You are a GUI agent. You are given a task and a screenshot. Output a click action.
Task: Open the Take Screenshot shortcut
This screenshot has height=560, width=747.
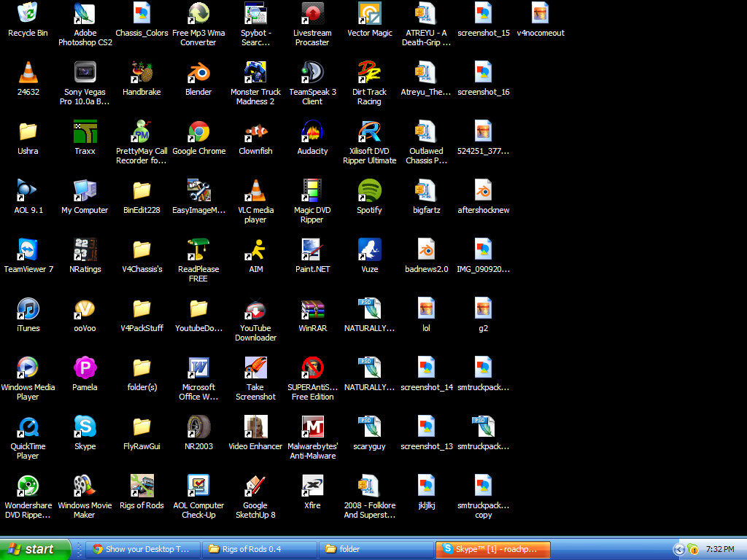(256, 367)
